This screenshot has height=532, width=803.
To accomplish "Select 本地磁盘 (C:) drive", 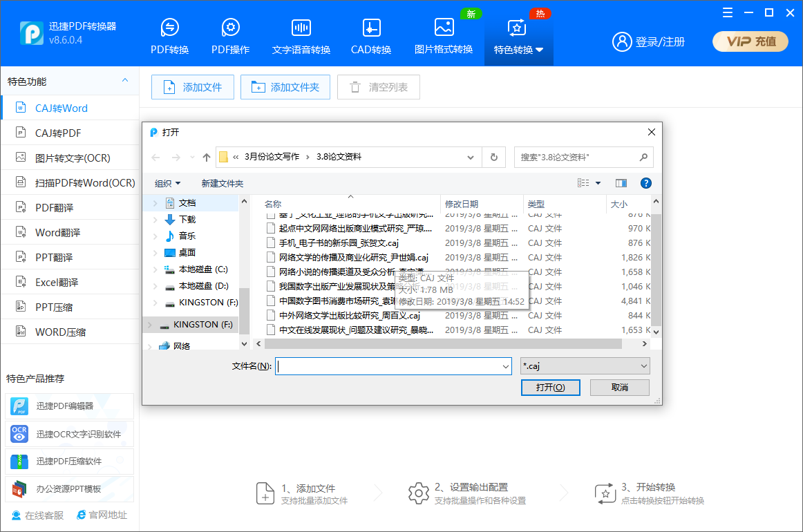I will coord(202,269).
